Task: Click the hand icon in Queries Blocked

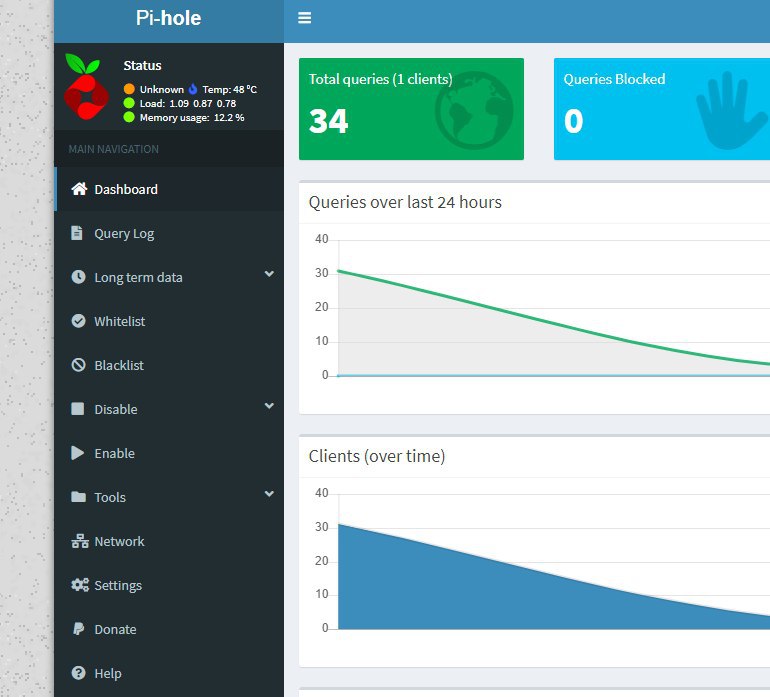Action: point(732,111)
